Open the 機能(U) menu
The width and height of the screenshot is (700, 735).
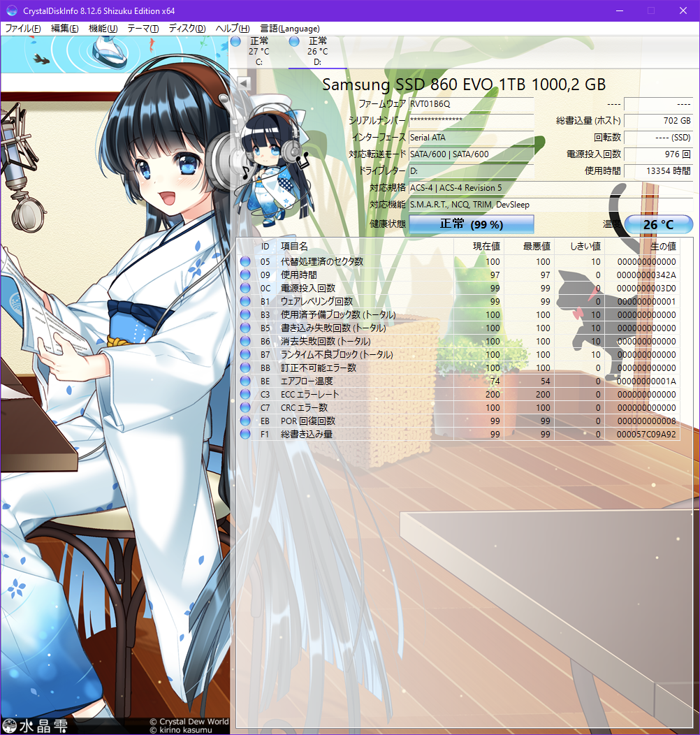pos(103,29)
